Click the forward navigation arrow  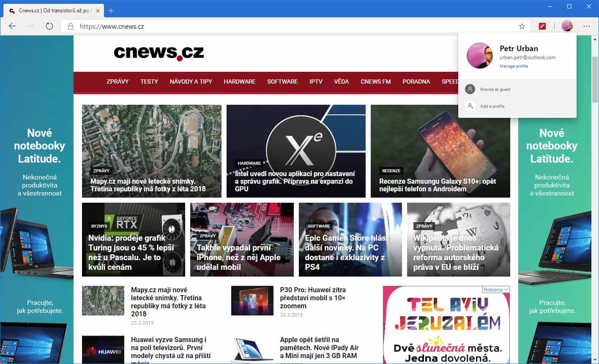(30, 26)
